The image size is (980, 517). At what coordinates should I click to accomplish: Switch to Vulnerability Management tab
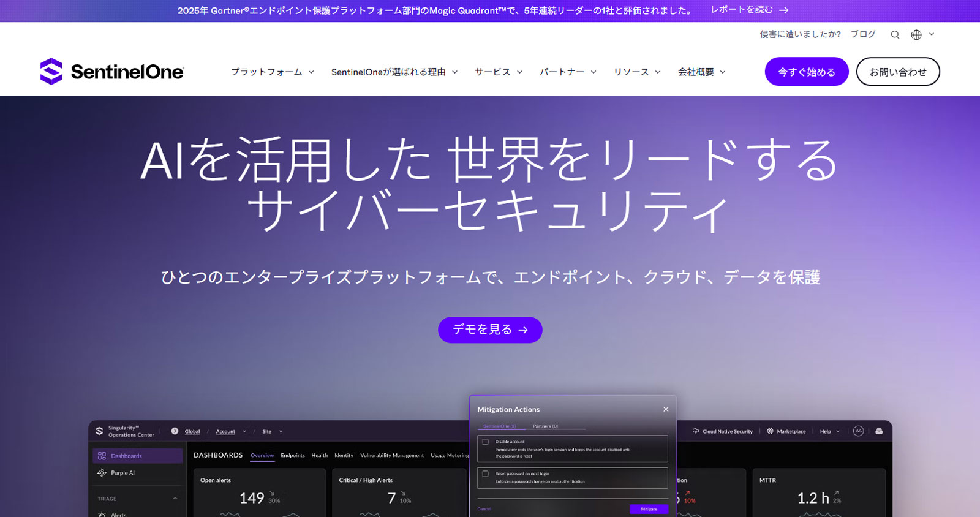pyautogui.click(x=392, y=455)
